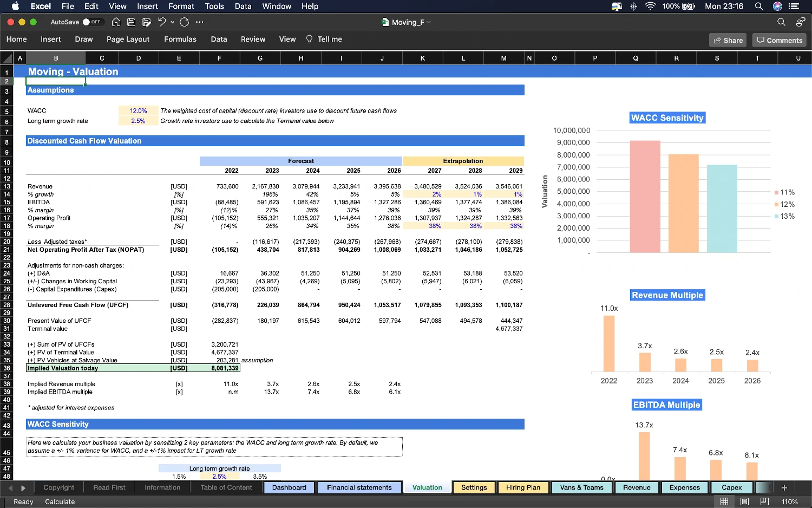The height and width of the screenshot is (508, 812).
Task: Open the View ribbon tab
Action: 287,39
